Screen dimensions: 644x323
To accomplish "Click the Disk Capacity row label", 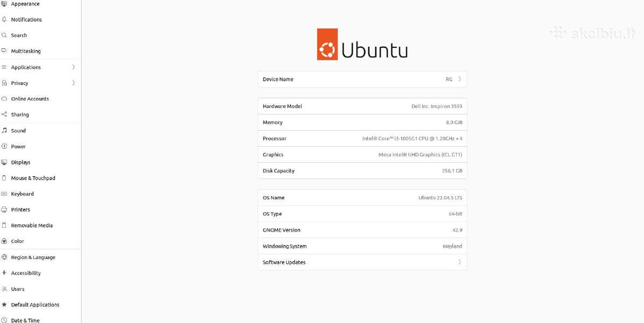I will coord(279,171).
